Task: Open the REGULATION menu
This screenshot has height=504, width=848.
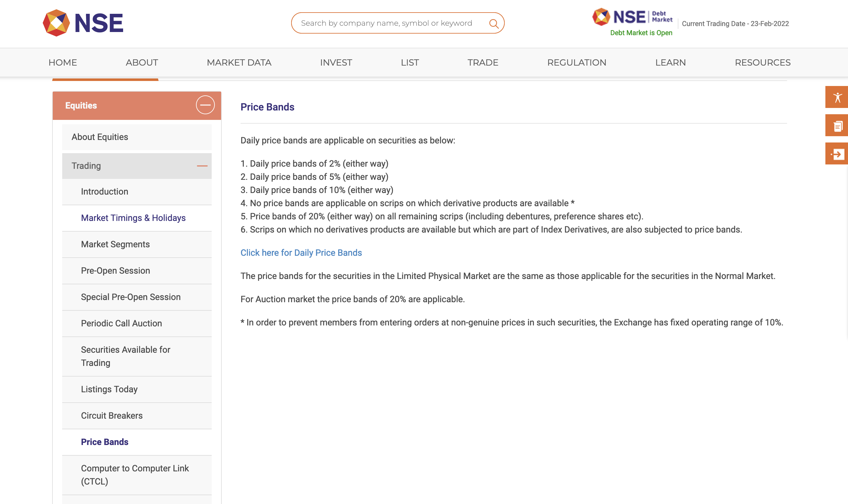Action: click(576, 62)
